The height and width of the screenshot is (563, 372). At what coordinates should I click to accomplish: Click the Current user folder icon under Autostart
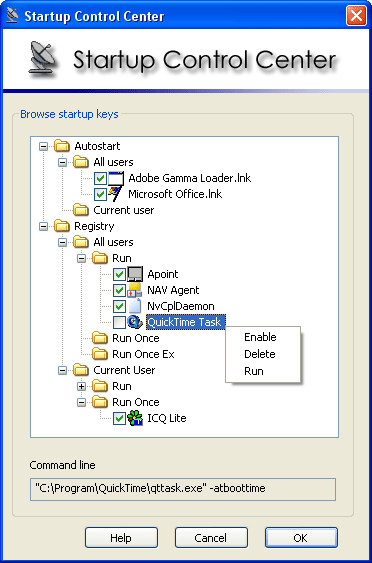point(80,210)
